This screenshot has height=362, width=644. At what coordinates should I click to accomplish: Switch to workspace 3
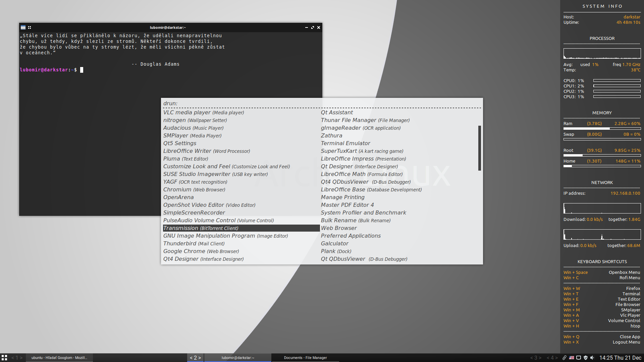(x=536, y=358)
